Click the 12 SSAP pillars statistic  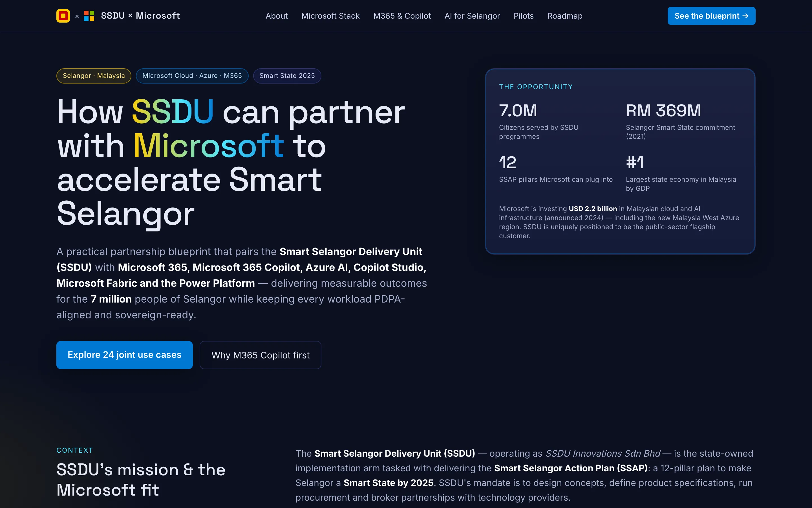coord(508,163)
